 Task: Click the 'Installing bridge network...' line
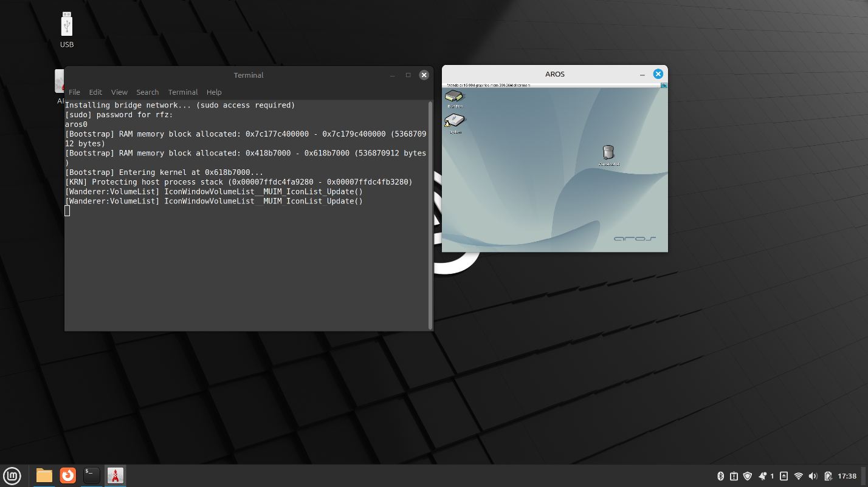coord(180,105)
